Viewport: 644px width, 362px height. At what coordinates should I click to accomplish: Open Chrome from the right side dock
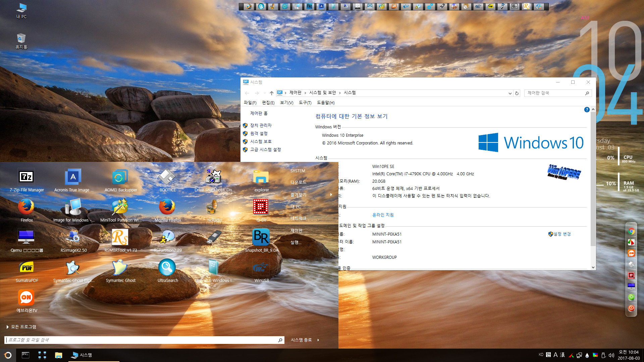pyautogui.click(x=631, y=231)
